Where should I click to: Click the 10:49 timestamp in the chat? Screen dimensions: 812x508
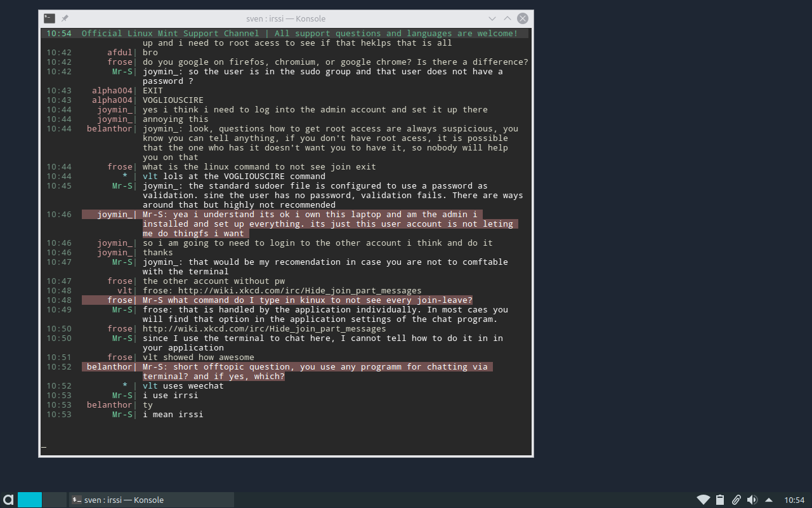[59, 310]
